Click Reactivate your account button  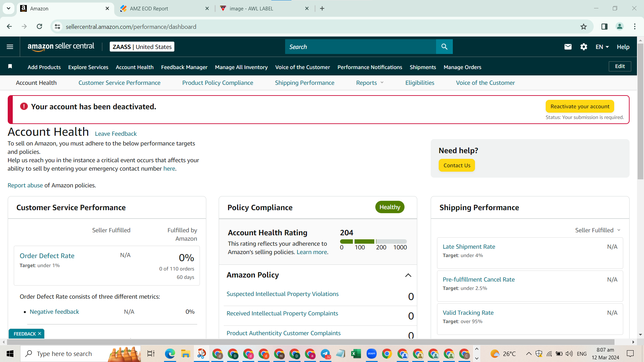click(x=580, y=106)
